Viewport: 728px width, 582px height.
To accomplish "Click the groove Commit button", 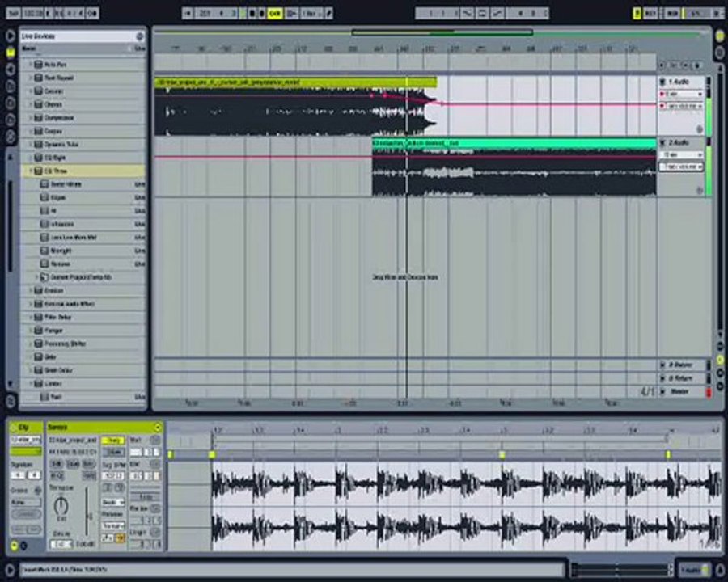I will click(x=26, y=514).
